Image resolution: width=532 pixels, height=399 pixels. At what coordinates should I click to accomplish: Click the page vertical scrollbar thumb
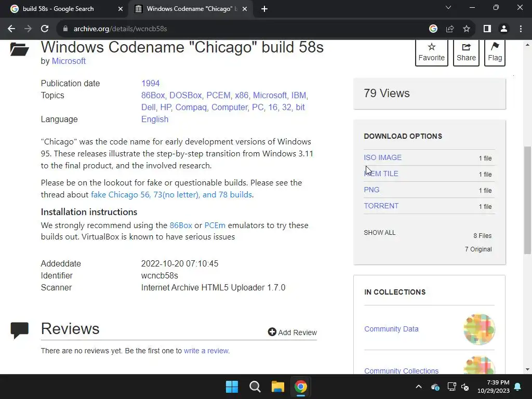click(527, 200)
